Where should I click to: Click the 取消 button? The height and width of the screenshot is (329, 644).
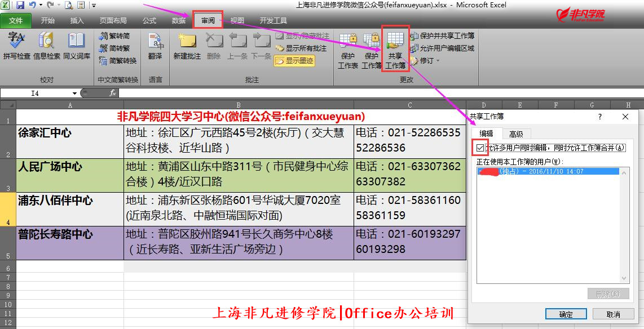pos(613,314)
